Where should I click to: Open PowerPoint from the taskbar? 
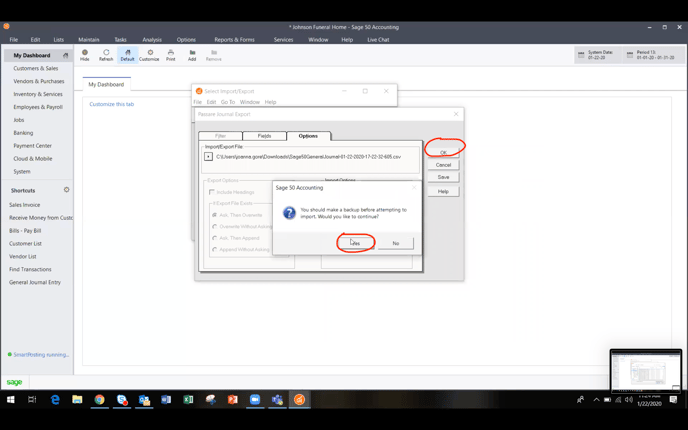(x=233, y=400)
